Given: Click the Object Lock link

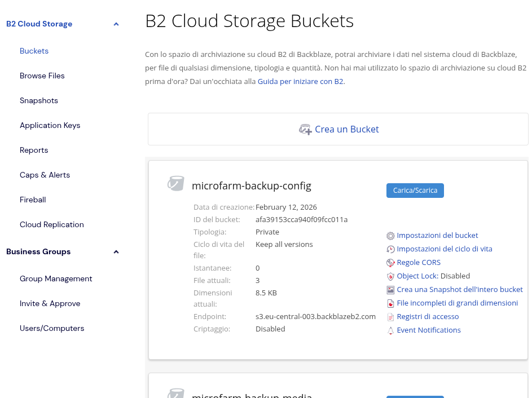Looking at the screenshot, I should coord(417,276).
